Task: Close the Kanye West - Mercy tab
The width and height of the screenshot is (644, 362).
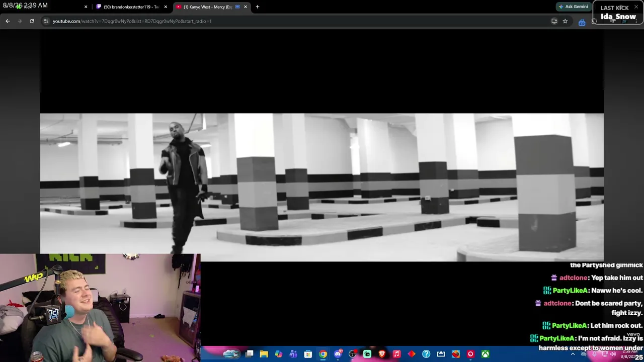Action: (x=246, y=7)
